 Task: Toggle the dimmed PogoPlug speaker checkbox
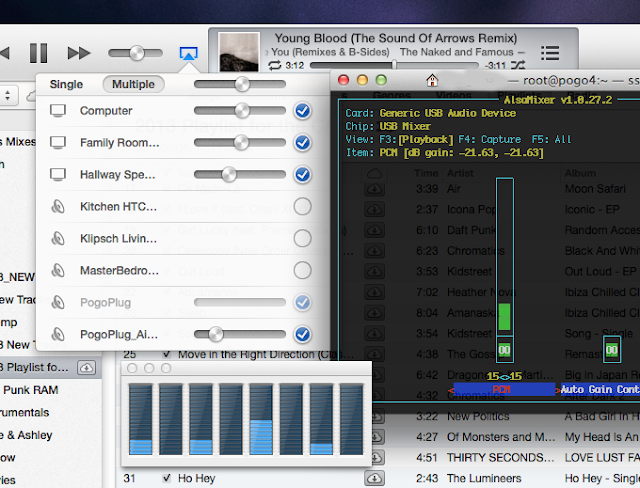pos(302,302)
